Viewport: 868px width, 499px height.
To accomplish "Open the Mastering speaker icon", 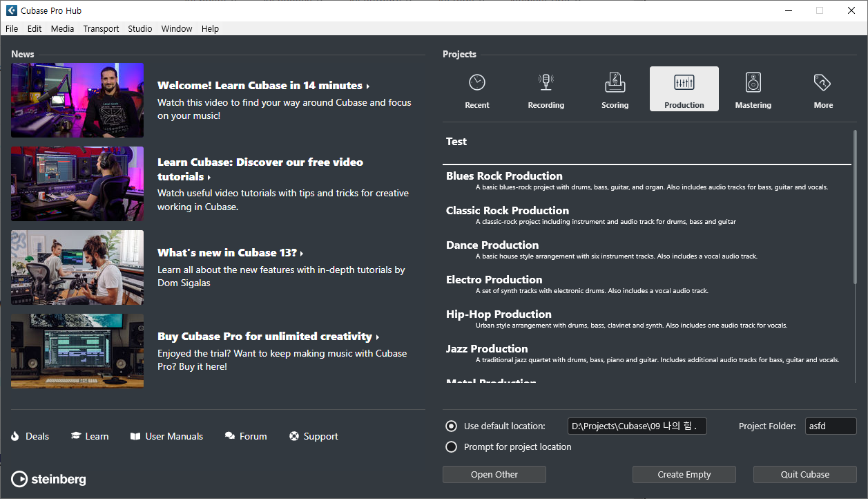I will pyautogui.click(x=753, y=82).
